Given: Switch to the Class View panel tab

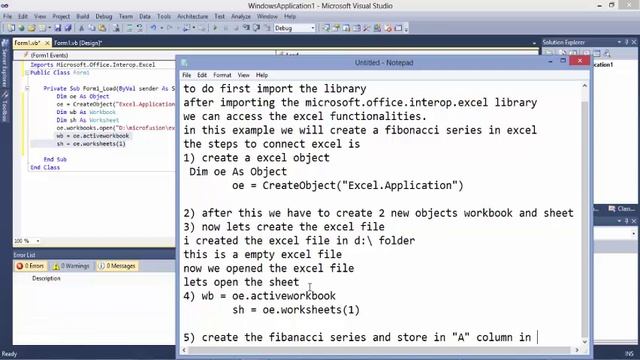Looking at the screenshot, I should coord(621,209).
